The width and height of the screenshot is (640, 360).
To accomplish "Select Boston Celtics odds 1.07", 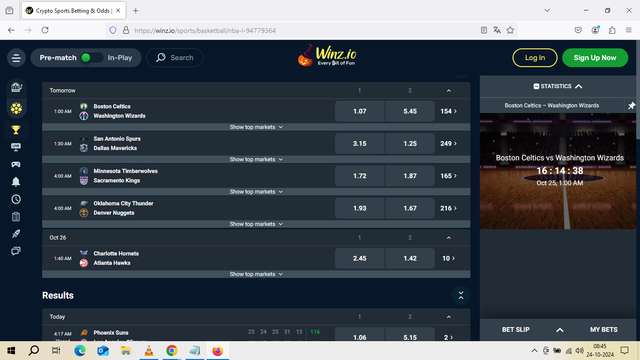I will (x=360, y=111).
